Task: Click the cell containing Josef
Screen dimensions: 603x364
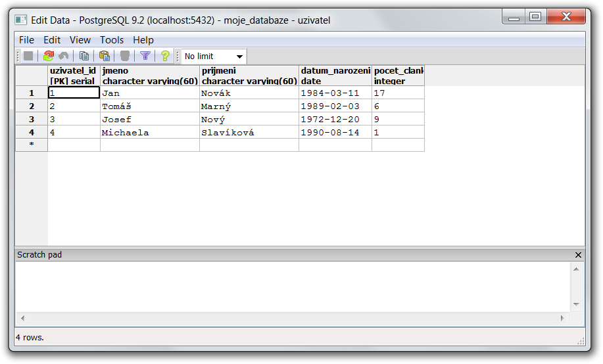Action: point(150,119)
